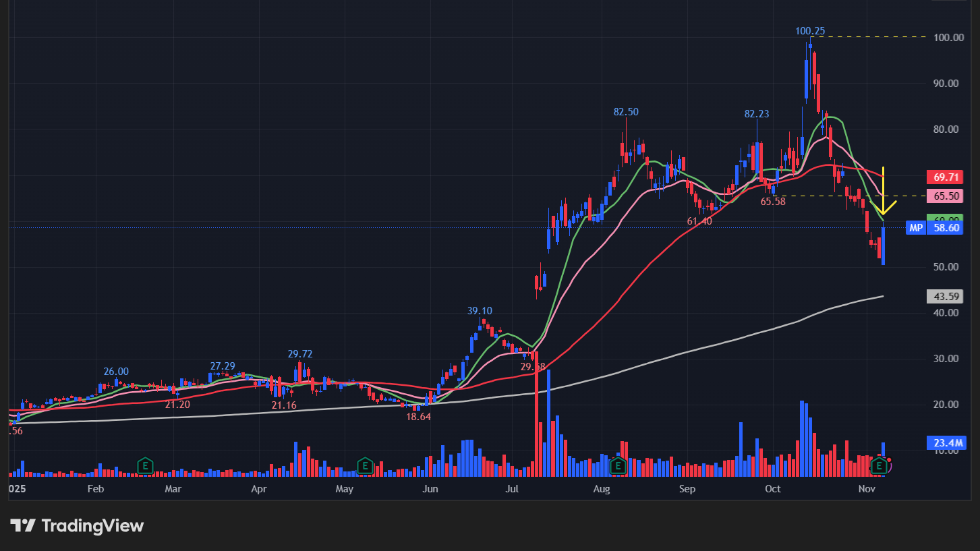Click the blue 58.60 last price label
Image resolution: width=980 pixels, height=551 pixels.
[947, 228]
